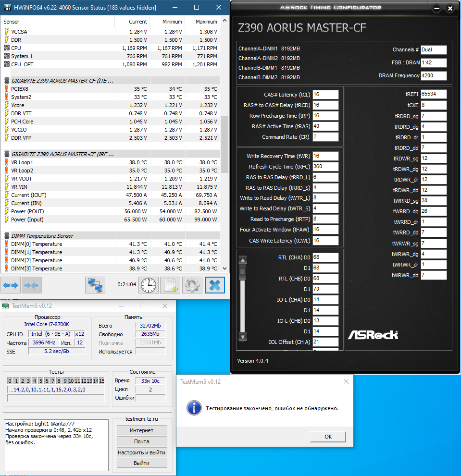Image resolution: width=461 pixels, height=476 pixels.
Task: Click the IOL Offset (CH A) field
Action: click(325, 342)
